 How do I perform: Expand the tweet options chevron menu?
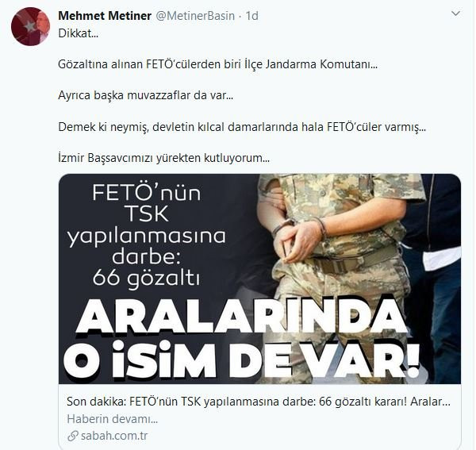coord(455,13)
